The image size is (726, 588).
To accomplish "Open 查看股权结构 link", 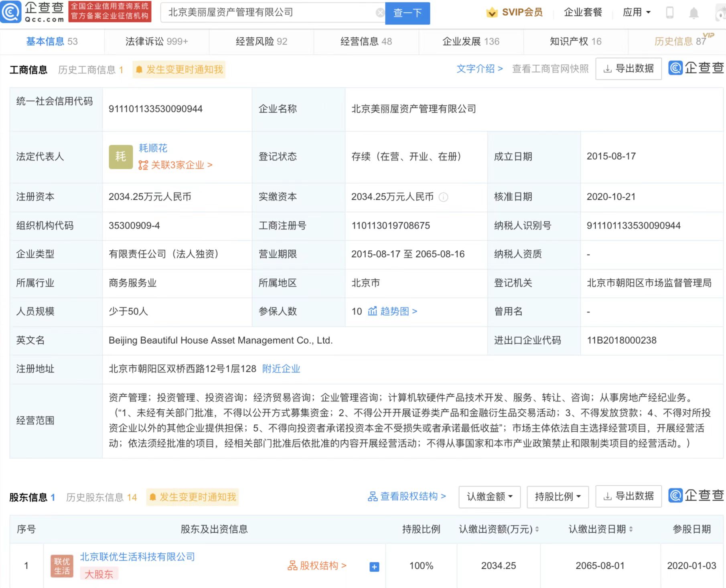I will (x=407, y=497).
